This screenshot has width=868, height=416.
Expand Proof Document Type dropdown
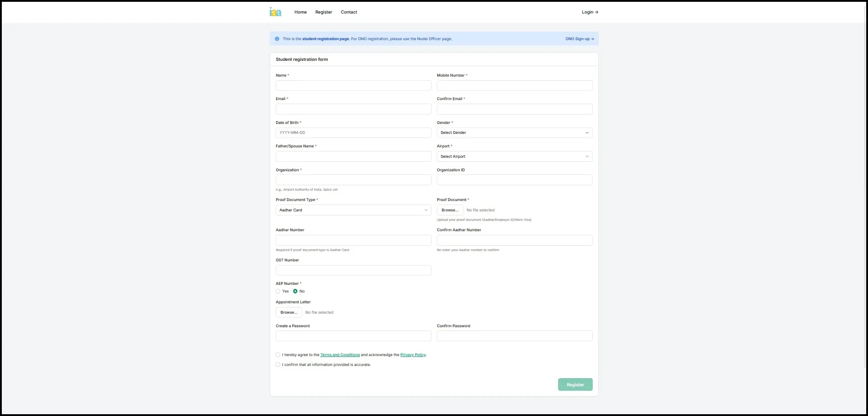pos(353,210)
